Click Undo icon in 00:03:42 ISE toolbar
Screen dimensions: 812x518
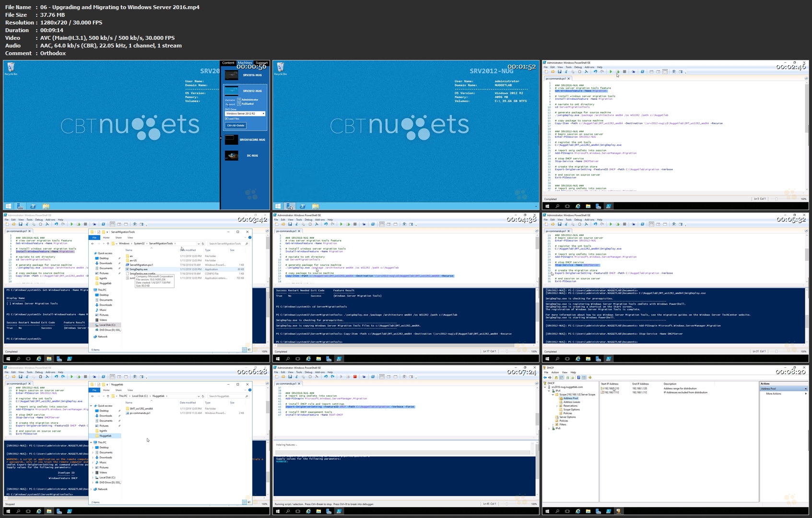point(57,224)
